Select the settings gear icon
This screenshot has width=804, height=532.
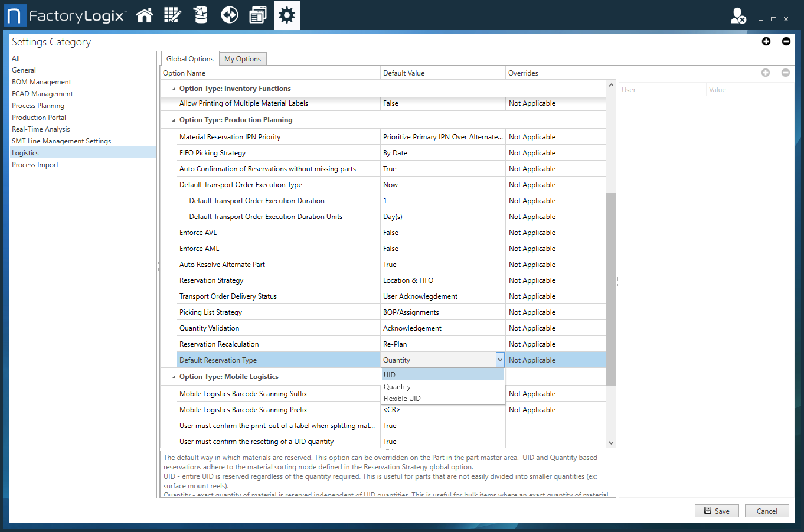point(286,15)
